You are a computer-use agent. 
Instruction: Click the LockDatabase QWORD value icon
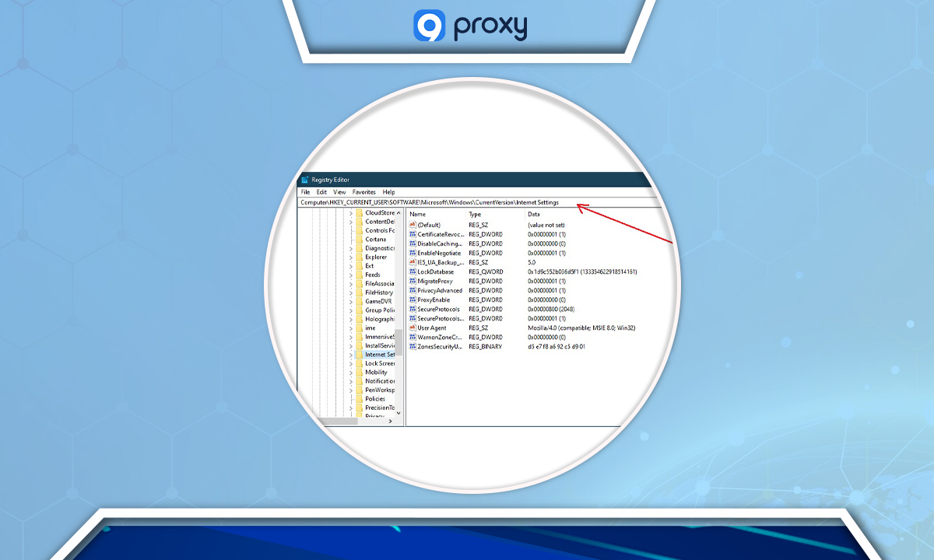point(412,271)
